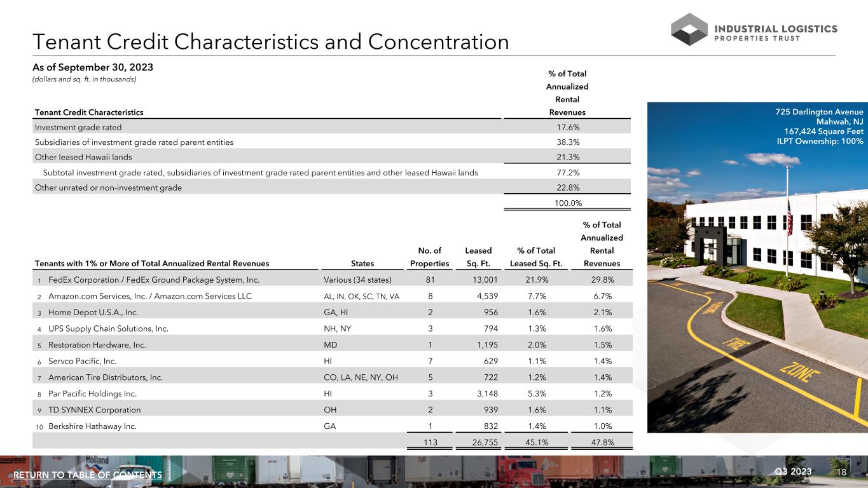Click the Berkshire Hathaway Inc. tenant row
The image size is (868, 488).
pyautogui.click(x=92, y=426)
